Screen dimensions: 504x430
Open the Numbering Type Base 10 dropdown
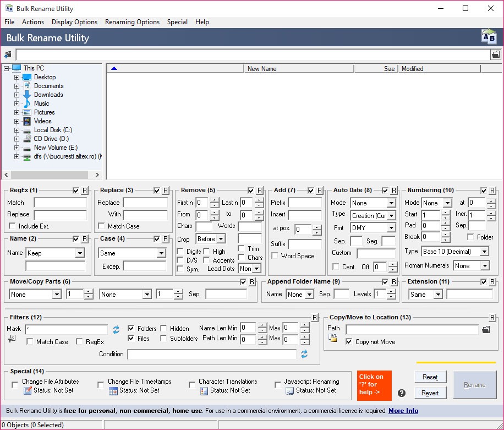click(484, 251)
